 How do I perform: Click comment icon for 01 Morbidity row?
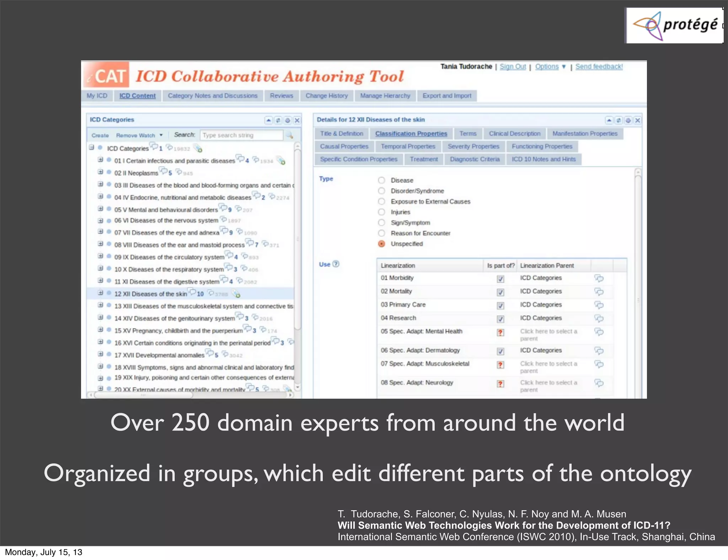[x=599, y=278]
